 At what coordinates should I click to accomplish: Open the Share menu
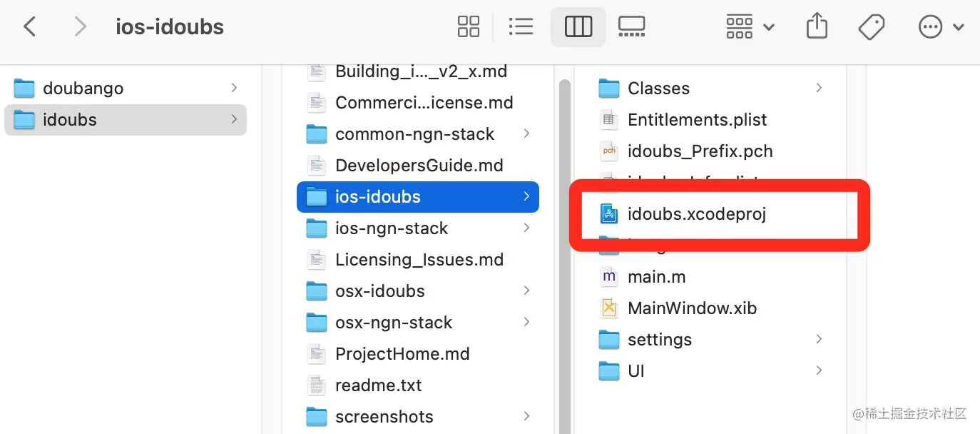coord(817,27)
